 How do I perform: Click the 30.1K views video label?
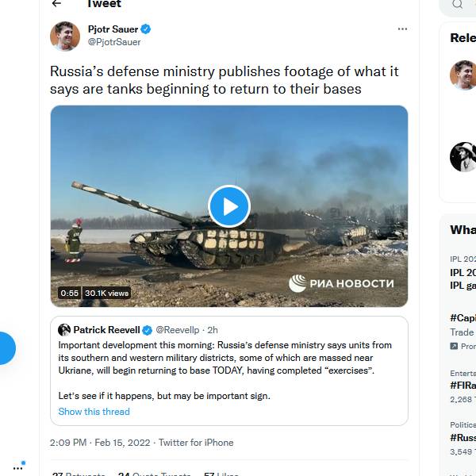(107, 293)
